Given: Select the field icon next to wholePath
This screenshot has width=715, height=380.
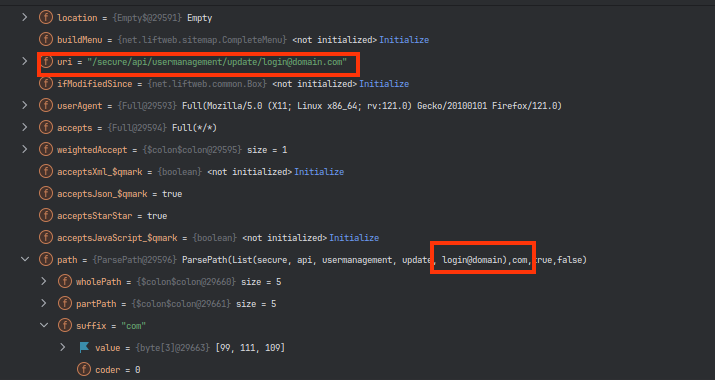Looking at the screenshot, I should coord(65,281).
